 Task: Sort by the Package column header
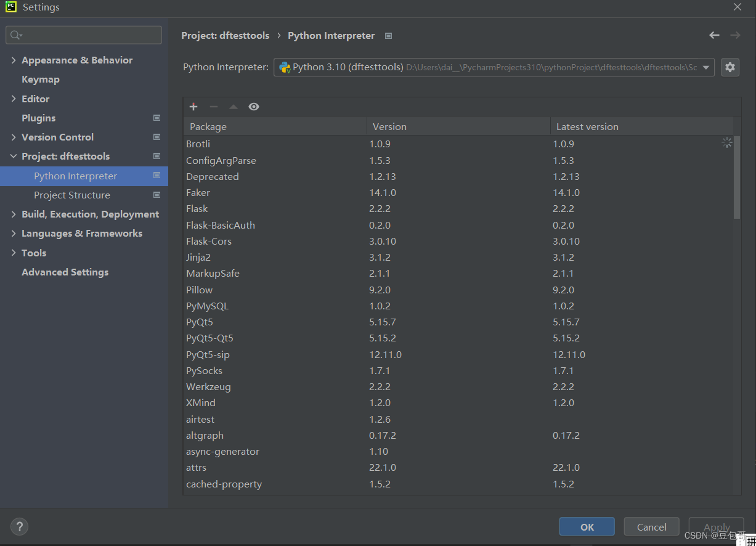pos(275,126)
